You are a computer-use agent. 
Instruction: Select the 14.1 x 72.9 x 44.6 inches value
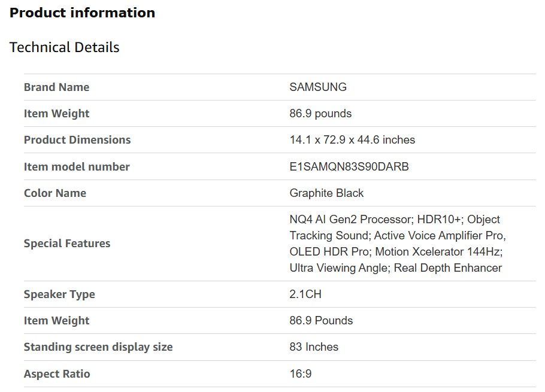[352, 140]
